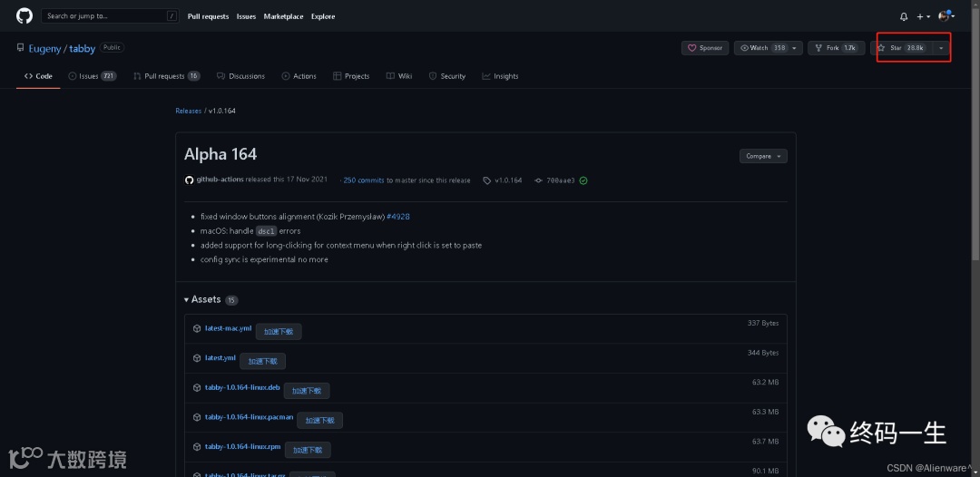Click accelerate download button next to latest.yml
Viewport: 980px width, 477px height.
pyautogui.click(x=262, y=361)
